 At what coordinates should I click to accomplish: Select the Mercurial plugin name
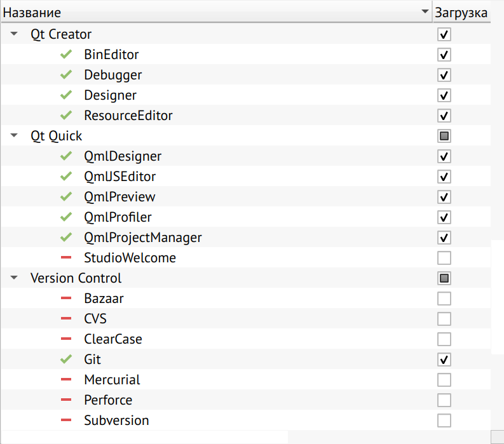click(112, 380)
